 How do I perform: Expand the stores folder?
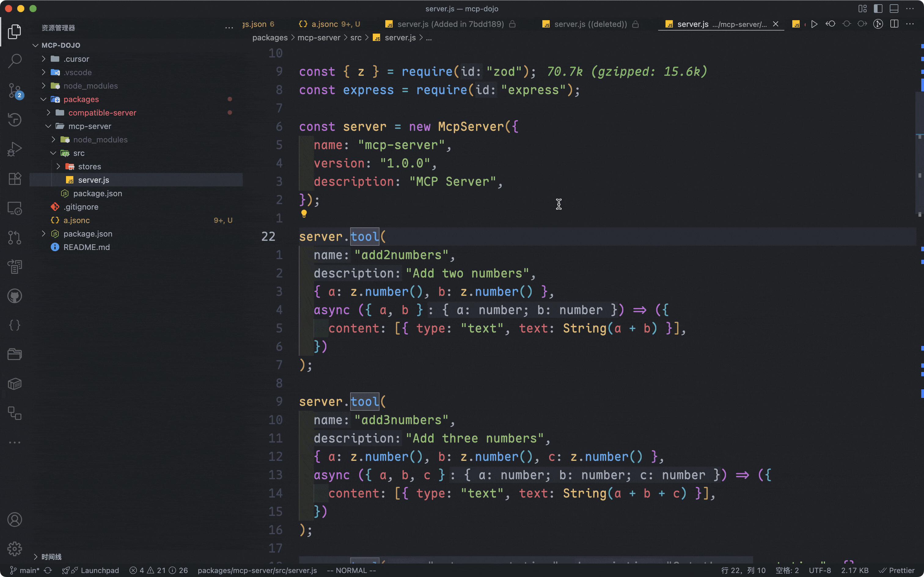coord(89,166)
